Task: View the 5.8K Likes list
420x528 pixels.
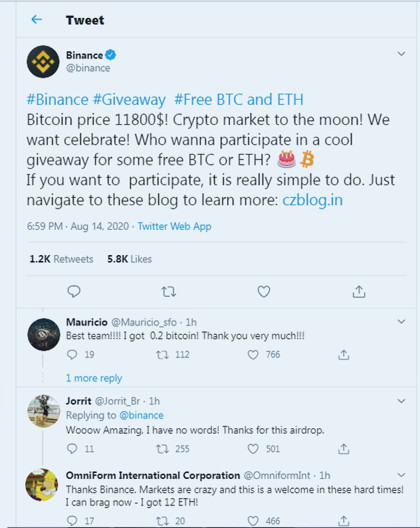Action: 129,259
